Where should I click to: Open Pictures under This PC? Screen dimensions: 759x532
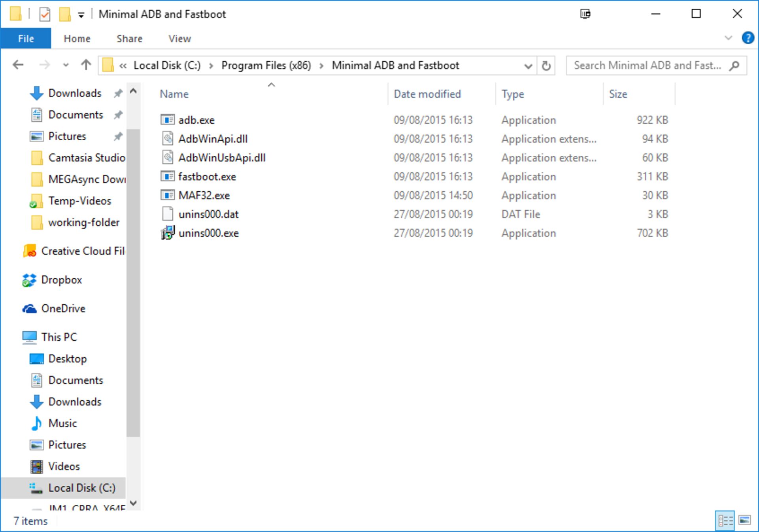click(x=58, y=445)
